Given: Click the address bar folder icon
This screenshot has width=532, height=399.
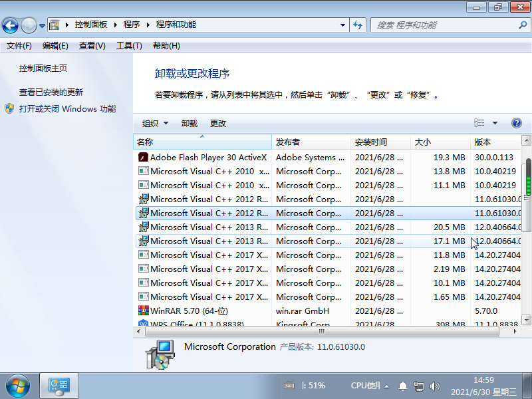Looking at the screenshot, I should click(55, 25).
